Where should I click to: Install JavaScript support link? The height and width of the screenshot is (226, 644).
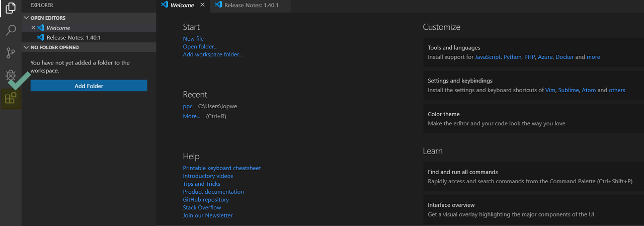[x=488, y=57]
